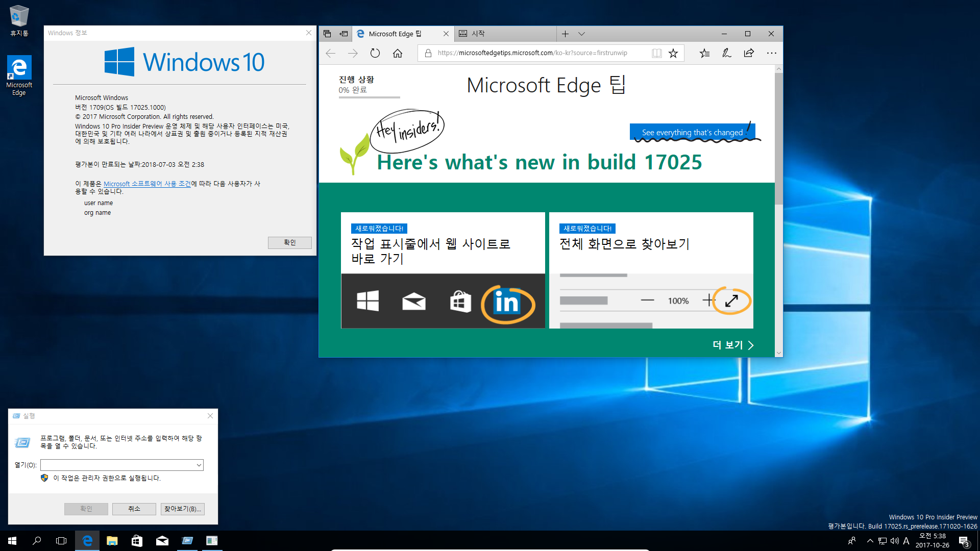Image resolution: width=980 pixels, height=551 pixels.
Task: Open the Edge Hub favorites list
Action: [704, 53]
